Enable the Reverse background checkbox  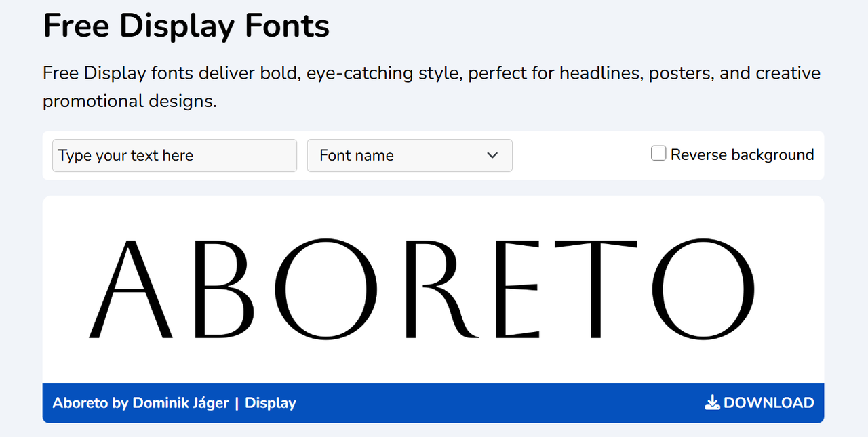[658, 154]
